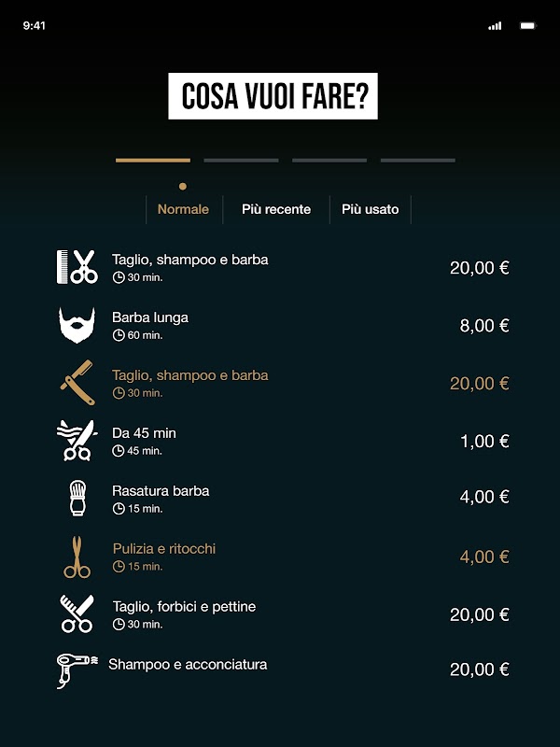Choose the hair-cutting scissors icon for Da 45 min
560x747 pixels.
(77, 441)
